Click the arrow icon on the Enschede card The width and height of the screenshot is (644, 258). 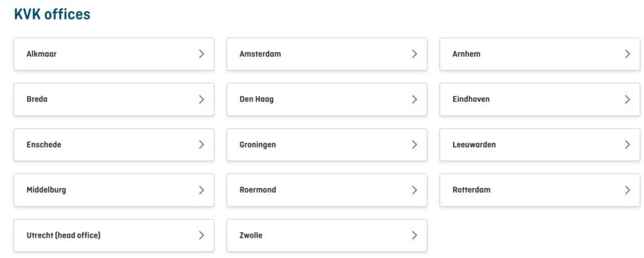pyautogui.click(x=201, y=145)
